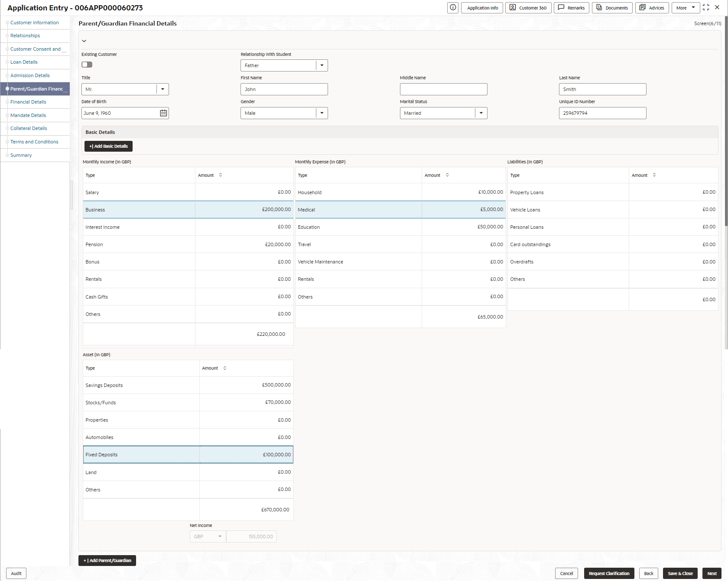Image resolution: width=728 pixels, height=582 pixels.
Task: Click the First Name field
Action: 284,89
